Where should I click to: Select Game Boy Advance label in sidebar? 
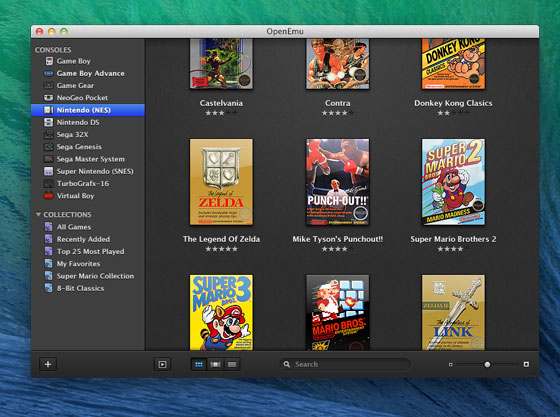(x=91, y=74)
